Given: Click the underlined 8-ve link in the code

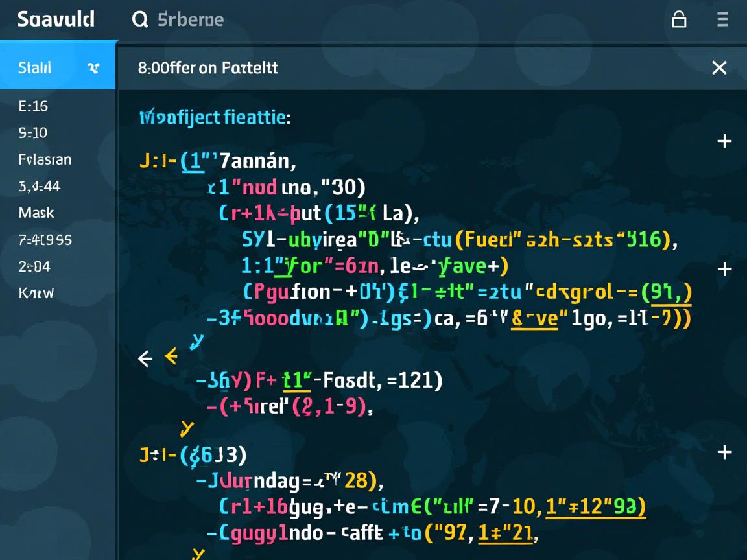Looking at the screenshot, I should (534, 319).
